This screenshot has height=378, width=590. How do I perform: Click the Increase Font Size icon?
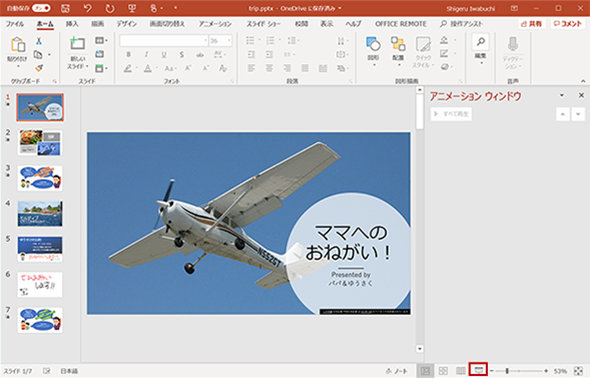pyautogui.click(x=188, y=68)
